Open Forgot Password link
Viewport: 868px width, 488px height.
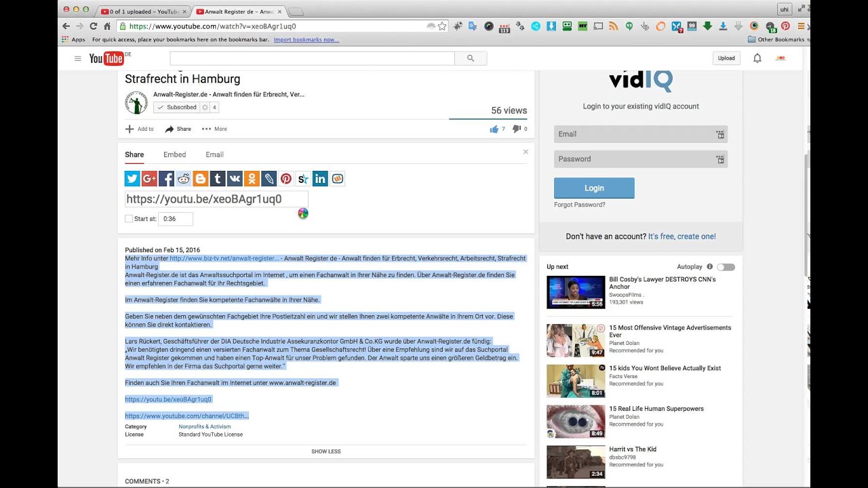coord(580,205)
